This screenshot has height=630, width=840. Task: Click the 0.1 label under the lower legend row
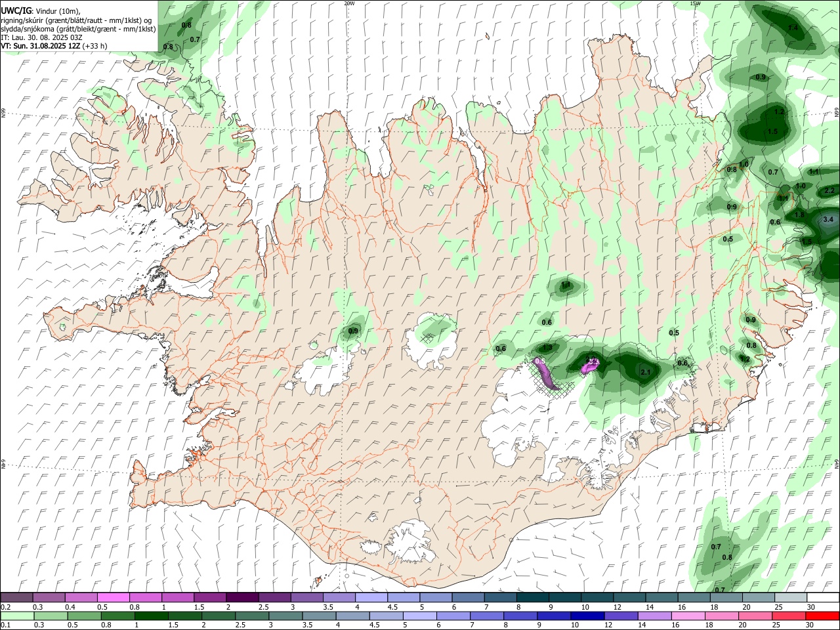[6, 625]
